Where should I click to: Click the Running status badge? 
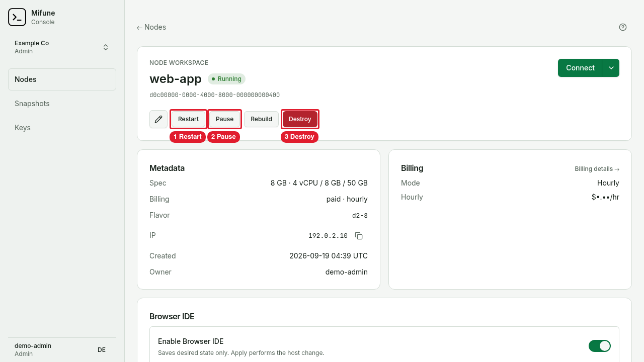(x=226, y=79)
